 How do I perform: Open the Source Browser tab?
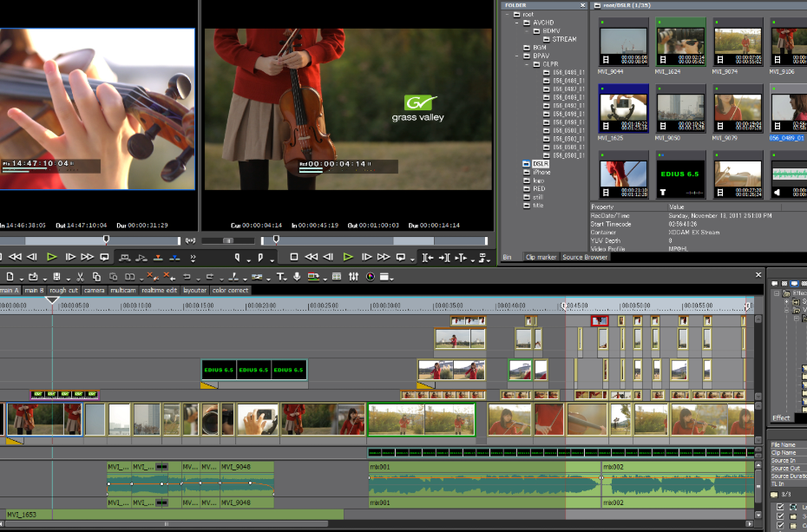585,257
